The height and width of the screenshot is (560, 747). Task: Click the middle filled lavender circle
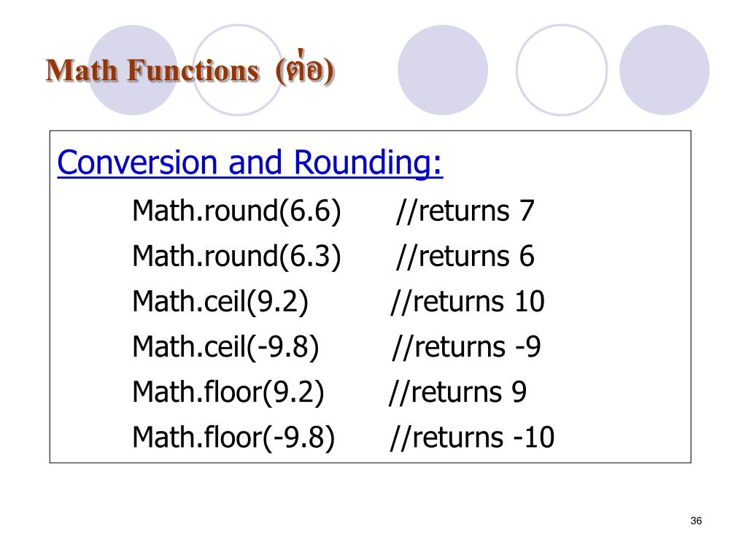coord(443,70)
